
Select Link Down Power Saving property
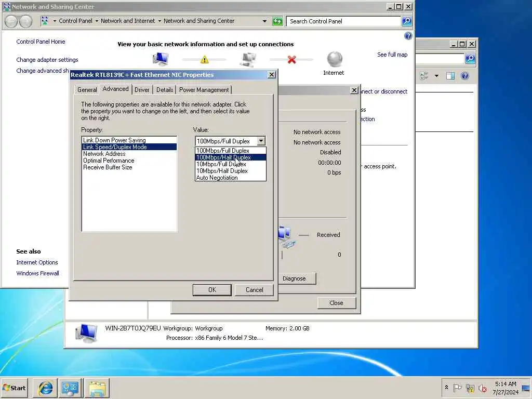pyautogui.click(x=129, y=140)
